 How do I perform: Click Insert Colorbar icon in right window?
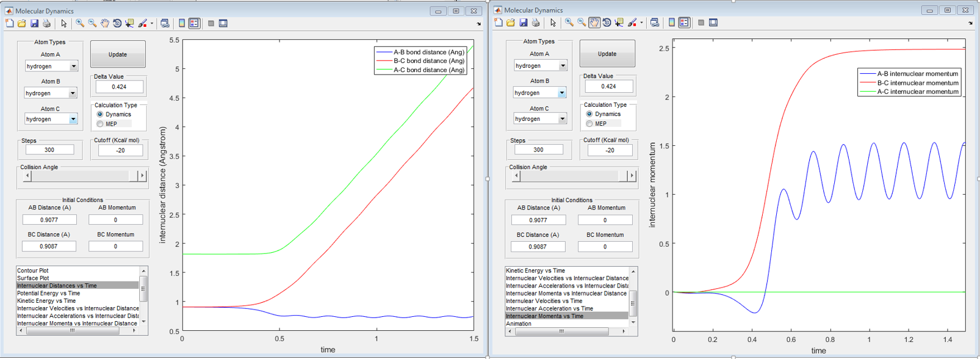[671, 23]
